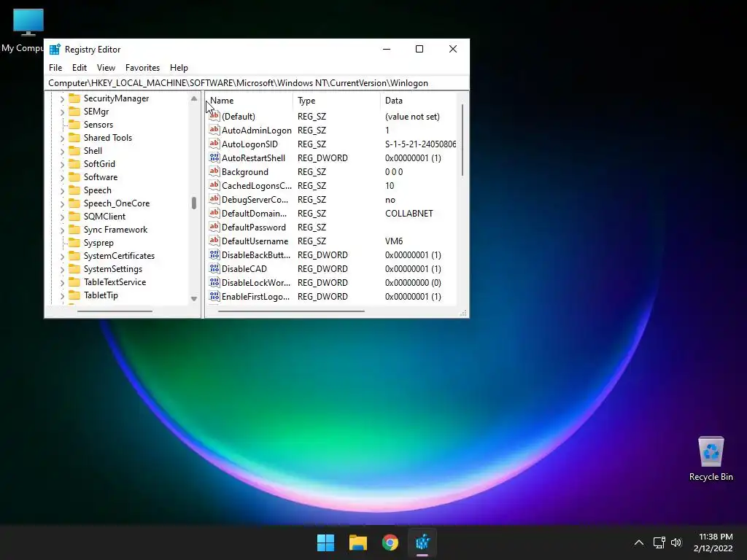Sort values by the Data column header
747x560 pixels.
point(419,101)
